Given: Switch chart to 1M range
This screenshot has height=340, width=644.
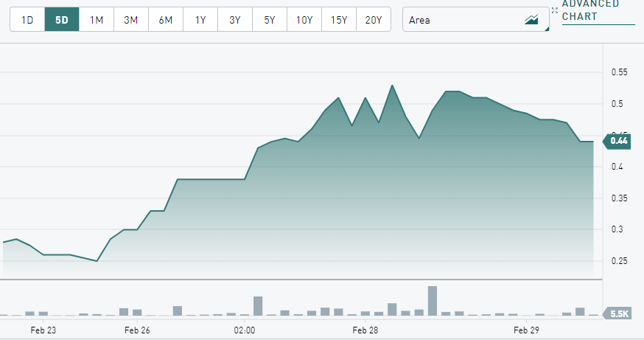Looking at the screenshot, I should click(96, 19).
